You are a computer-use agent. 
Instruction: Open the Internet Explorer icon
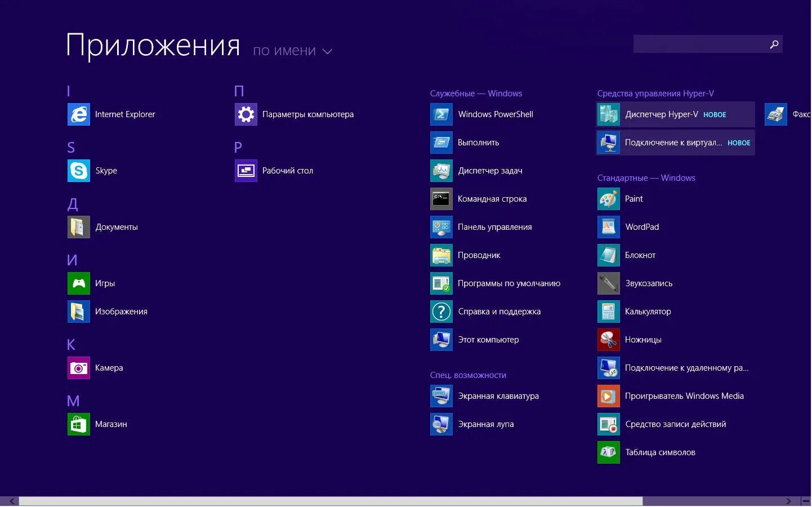[x=79, y=114]
